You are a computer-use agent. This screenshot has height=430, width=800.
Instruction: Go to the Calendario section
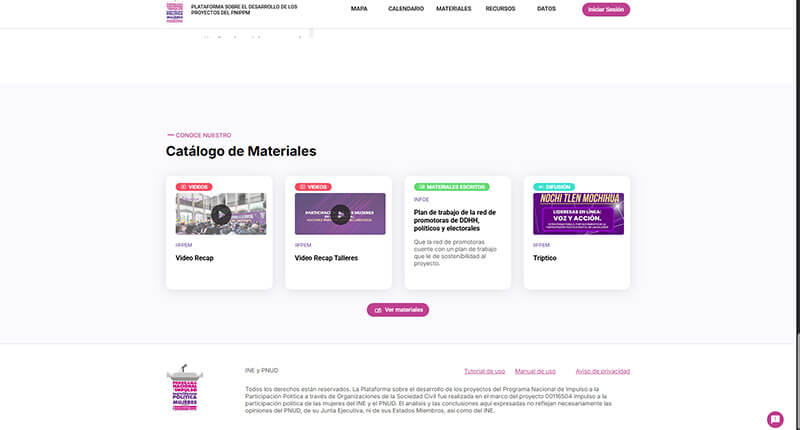pos(406,9)
